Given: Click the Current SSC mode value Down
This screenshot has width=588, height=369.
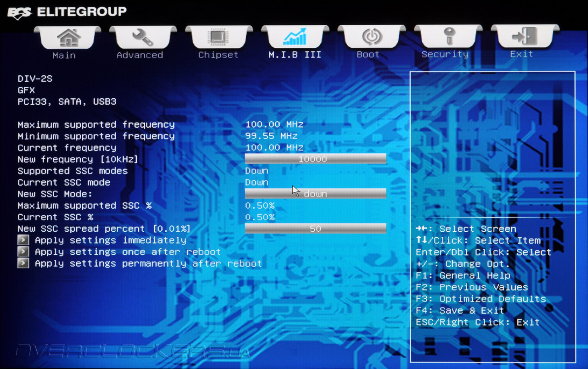Looking at the screenshot, I should coord(257,182).
